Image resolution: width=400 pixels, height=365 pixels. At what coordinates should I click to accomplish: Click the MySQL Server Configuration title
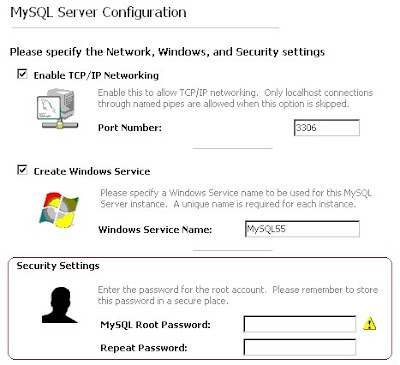(x=98, y=13)
